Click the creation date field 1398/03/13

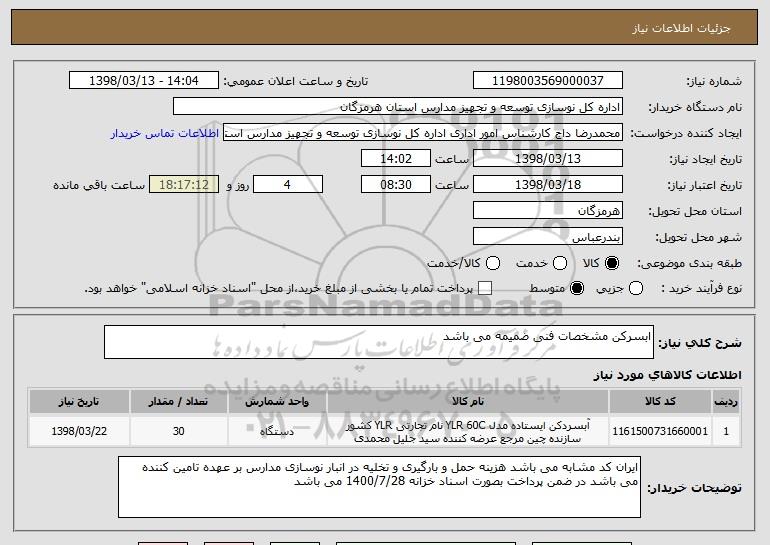coord(548,159)
